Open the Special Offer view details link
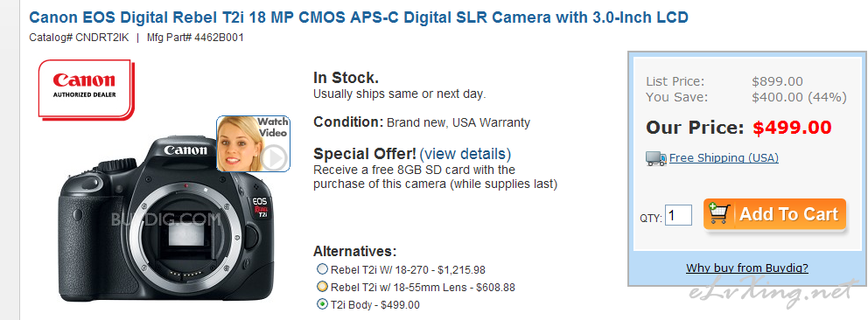The image size is (868, 320). coord(465,153)
